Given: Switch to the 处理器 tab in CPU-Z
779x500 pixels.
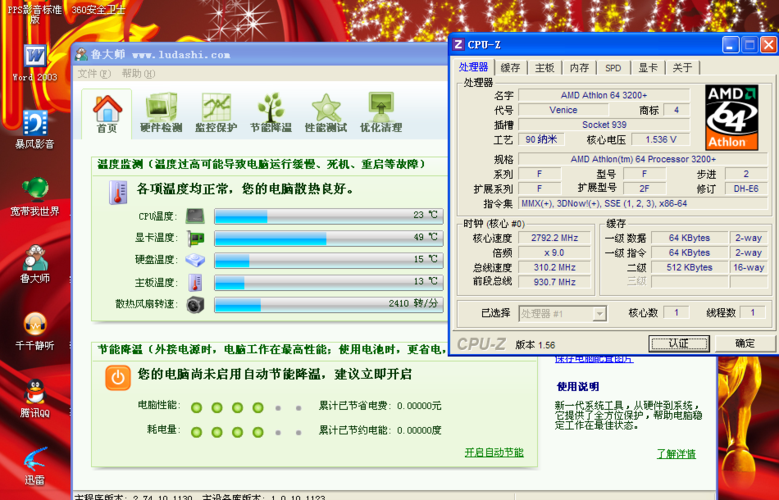Looking at the screenshot, I should tap(473, 67).
